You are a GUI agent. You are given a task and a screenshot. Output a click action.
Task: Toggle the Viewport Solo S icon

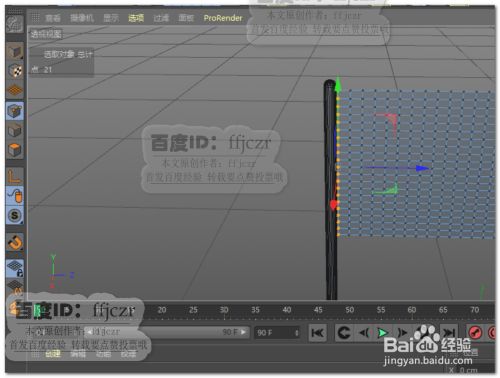pos(14,215)
